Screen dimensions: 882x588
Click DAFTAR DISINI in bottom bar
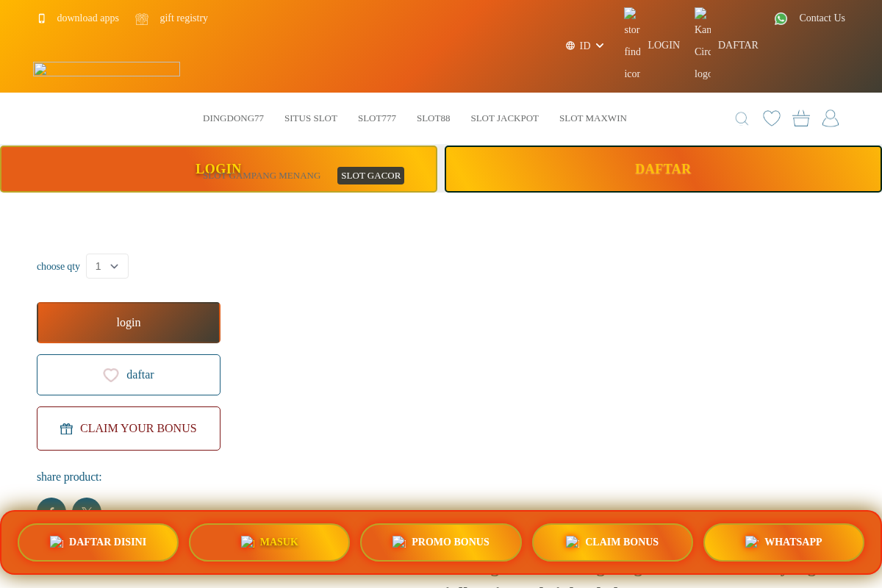[x=98, y=542]
